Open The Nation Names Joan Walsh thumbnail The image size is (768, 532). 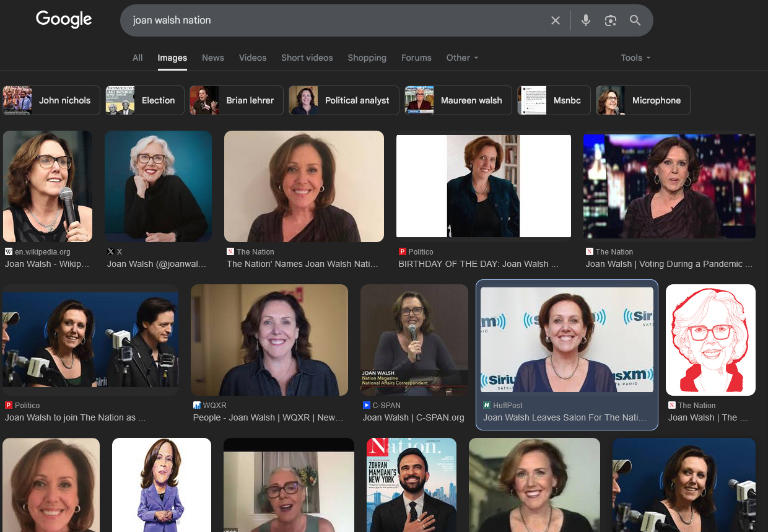(x=304, y=186)
